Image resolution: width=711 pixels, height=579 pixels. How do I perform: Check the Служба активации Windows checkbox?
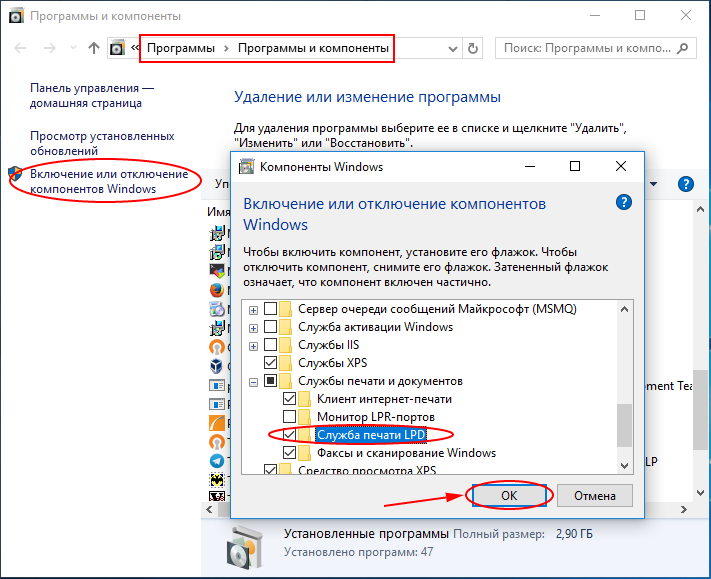click(270, 326)
